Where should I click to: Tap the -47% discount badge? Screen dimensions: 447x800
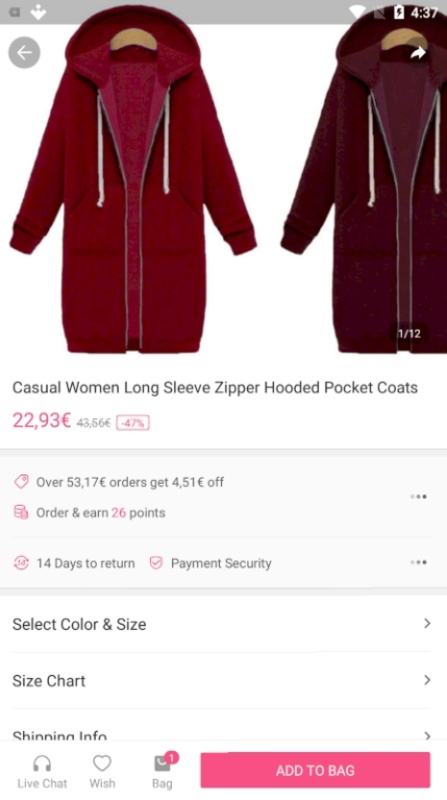[133, 422]
